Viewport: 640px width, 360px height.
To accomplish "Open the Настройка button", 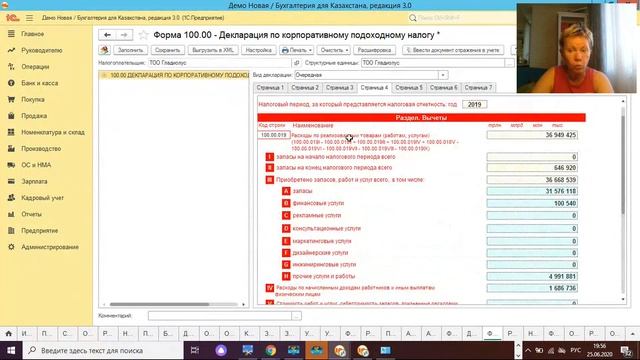I will [259, 50].
